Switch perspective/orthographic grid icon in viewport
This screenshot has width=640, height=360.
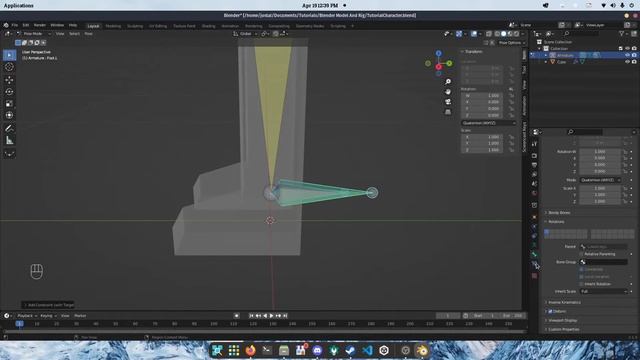click(448, 111)
